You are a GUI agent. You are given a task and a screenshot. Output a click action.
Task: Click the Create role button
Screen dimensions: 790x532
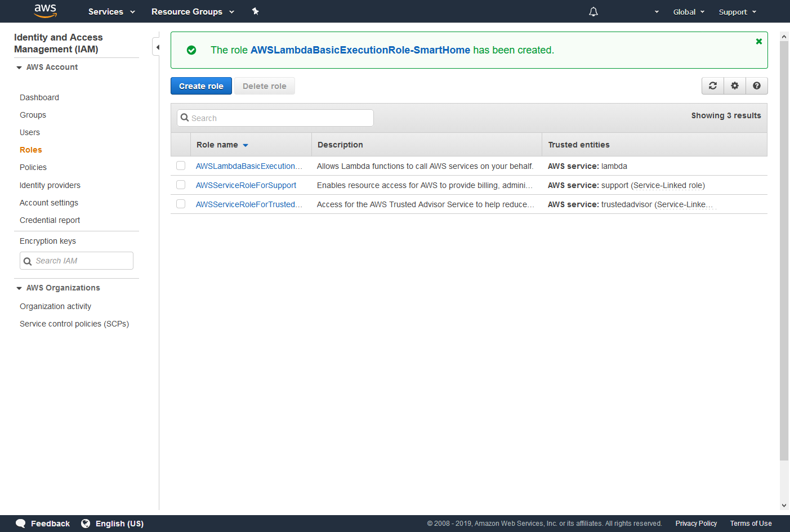(x=201, y=86)
